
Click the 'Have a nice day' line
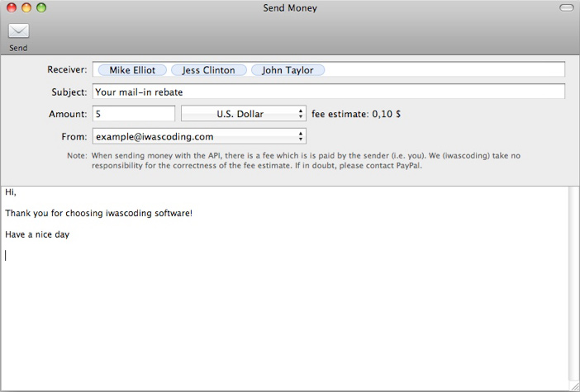click(x=37, y=234)
